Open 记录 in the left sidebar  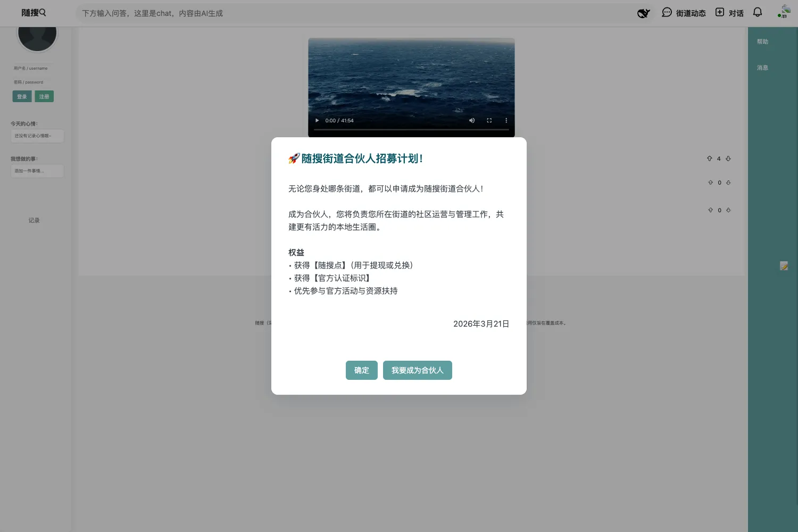[34, 220]
